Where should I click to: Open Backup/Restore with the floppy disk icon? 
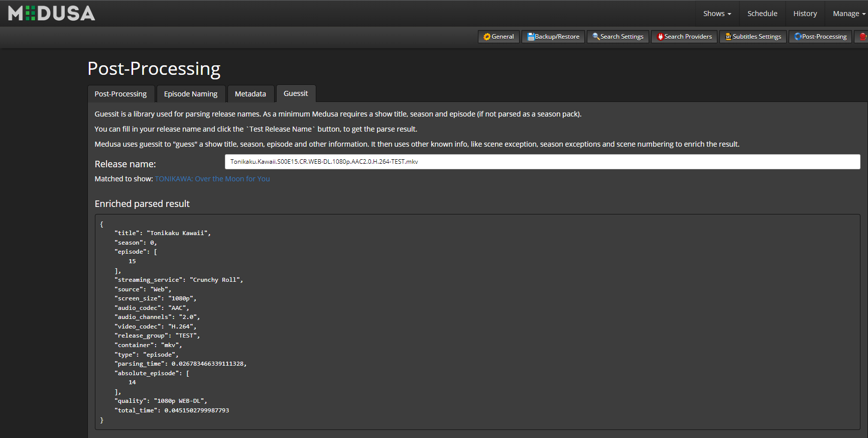[553, 37]
